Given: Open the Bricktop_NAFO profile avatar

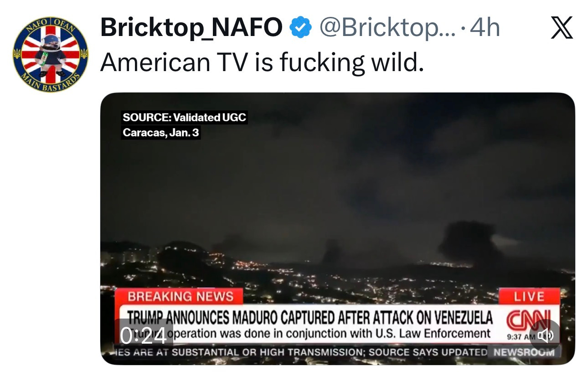Looking at the screenshot, I should click(51, 54).
